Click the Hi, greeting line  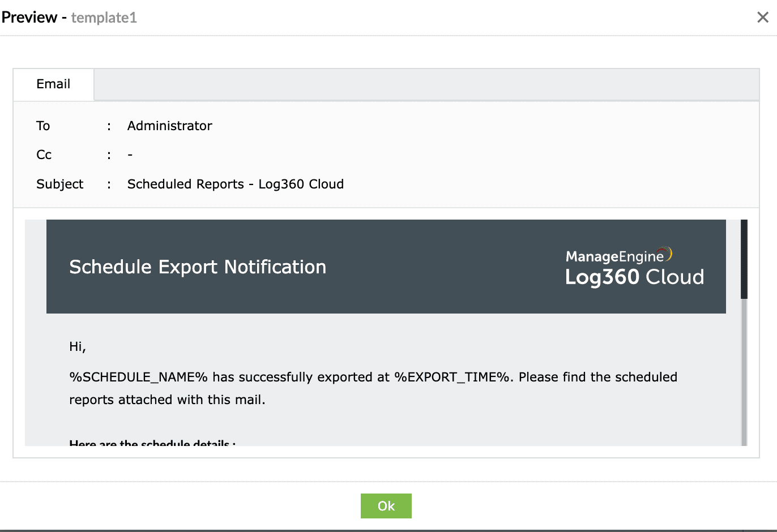pyautogui.click(x=78, y=346)
